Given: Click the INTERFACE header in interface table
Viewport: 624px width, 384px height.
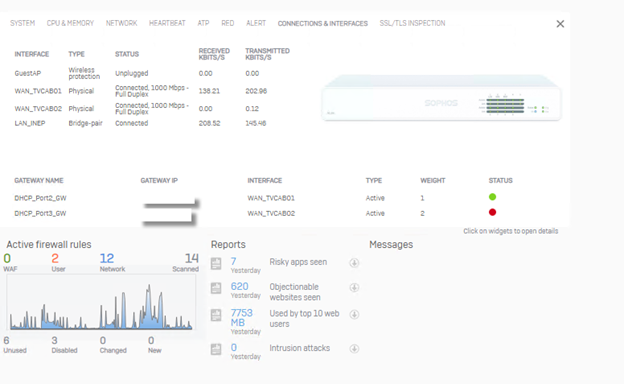Looking at the screenshot, I should (32, 54).
